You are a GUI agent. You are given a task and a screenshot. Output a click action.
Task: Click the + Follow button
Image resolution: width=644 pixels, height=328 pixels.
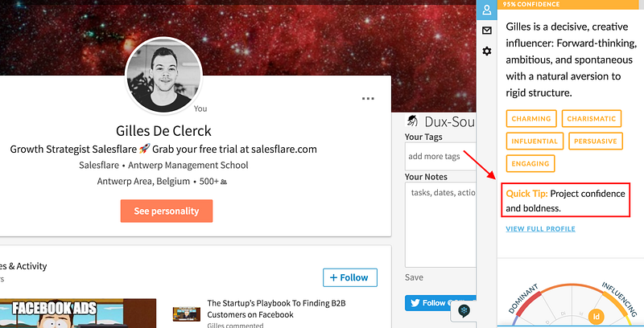350,277
